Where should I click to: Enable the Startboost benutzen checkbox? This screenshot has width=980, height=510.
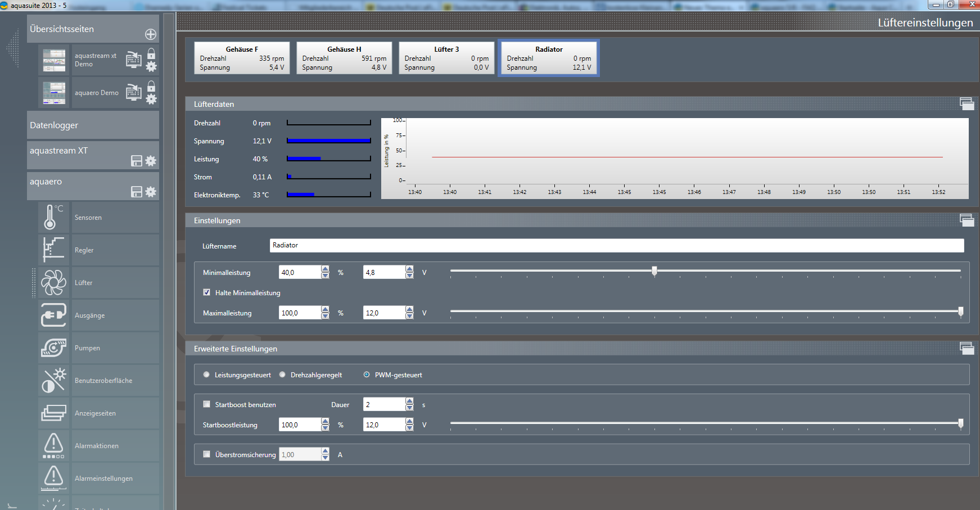click(207, 404)
